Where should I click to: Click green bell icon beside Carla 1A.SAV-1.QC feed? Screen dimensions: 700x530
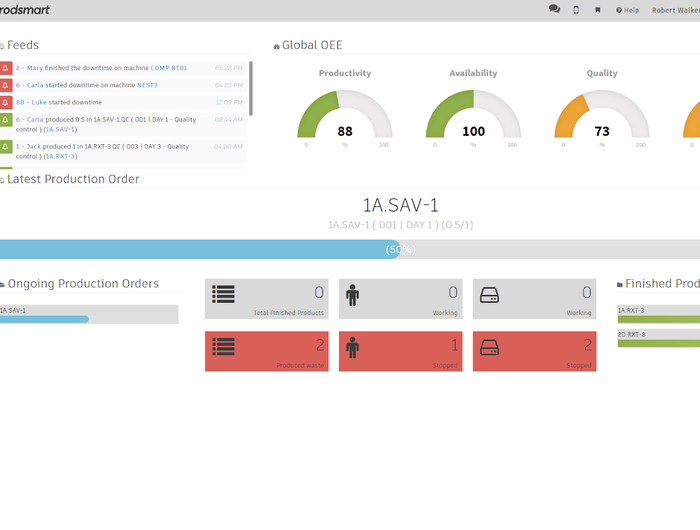point(6,120)
